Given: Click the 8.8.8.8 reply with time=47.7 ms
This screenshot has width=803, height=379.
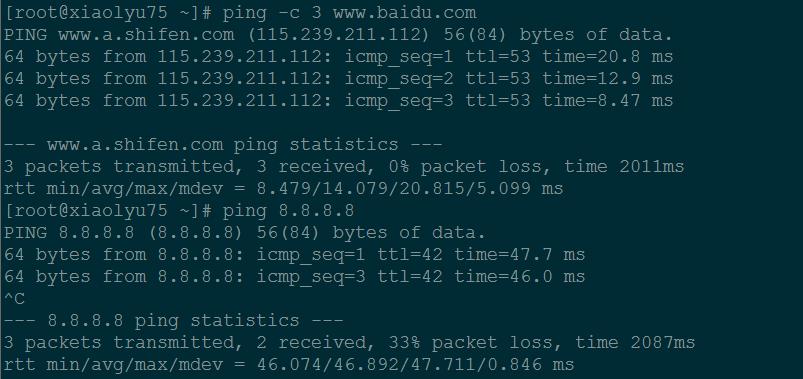Looking at the screenshot, I should (x=294, y=255).
